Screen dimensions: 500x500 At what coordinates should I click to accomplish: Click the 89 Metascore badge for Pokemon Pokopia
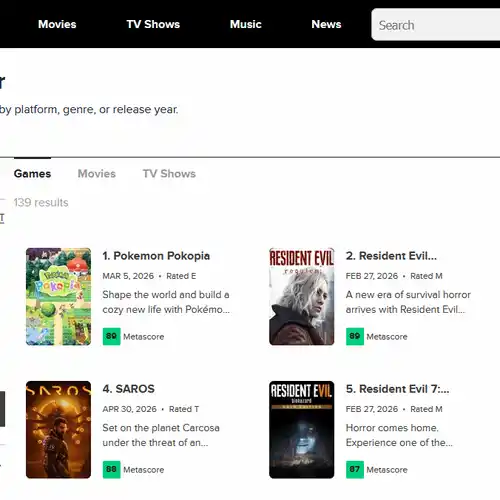click(x=111, y=336)
